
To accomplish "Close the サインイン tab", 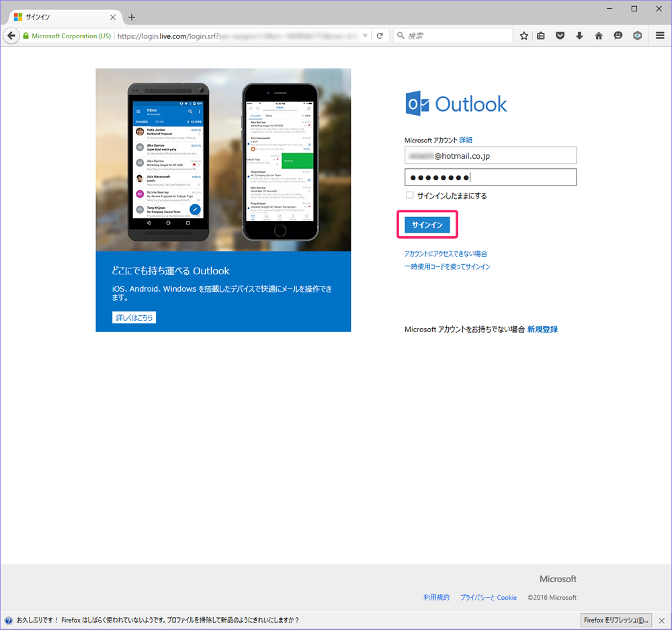I will point(113,17).
